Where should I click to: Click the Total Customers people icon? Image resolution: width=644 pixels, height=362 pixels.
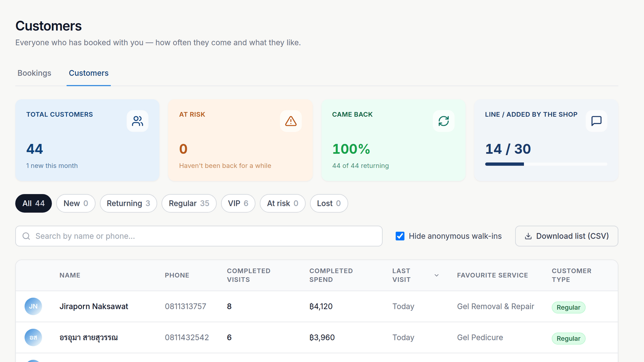pos(138,121)
